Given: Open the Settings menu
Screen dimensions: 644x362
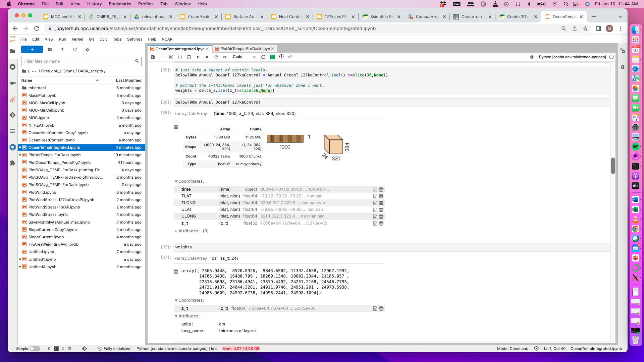Looking at the screenshot, I should click(135, 39).
